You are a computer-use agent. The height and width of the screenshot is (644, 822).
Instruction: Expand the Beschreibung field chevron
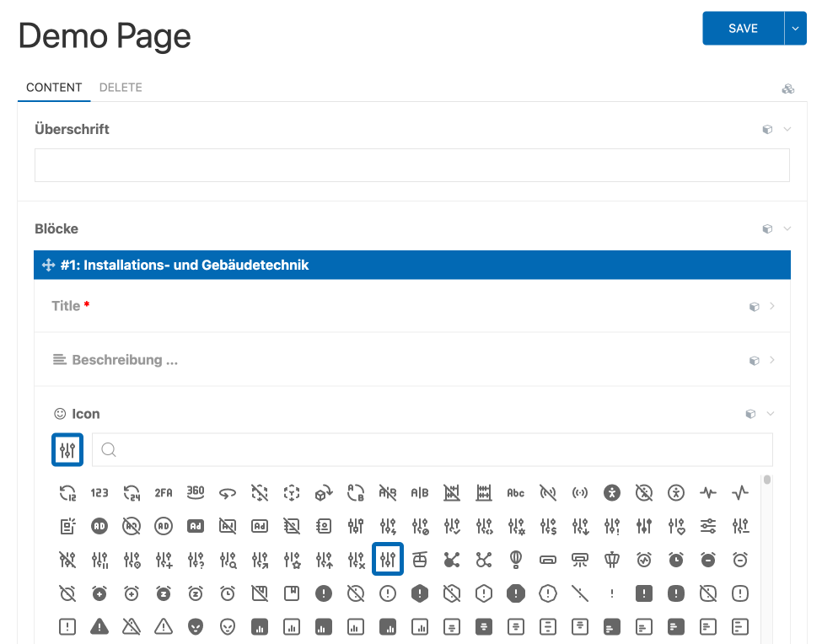click(771, 360)
